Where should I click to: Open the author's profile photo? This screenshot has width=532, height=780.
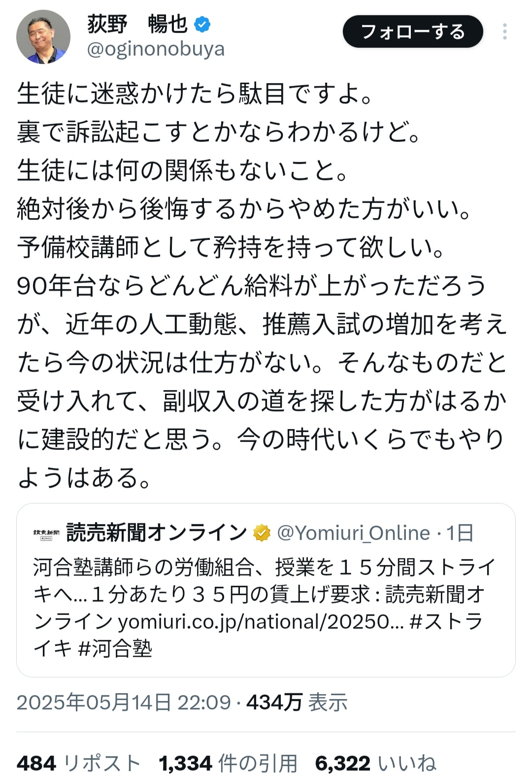pos(43,37)
